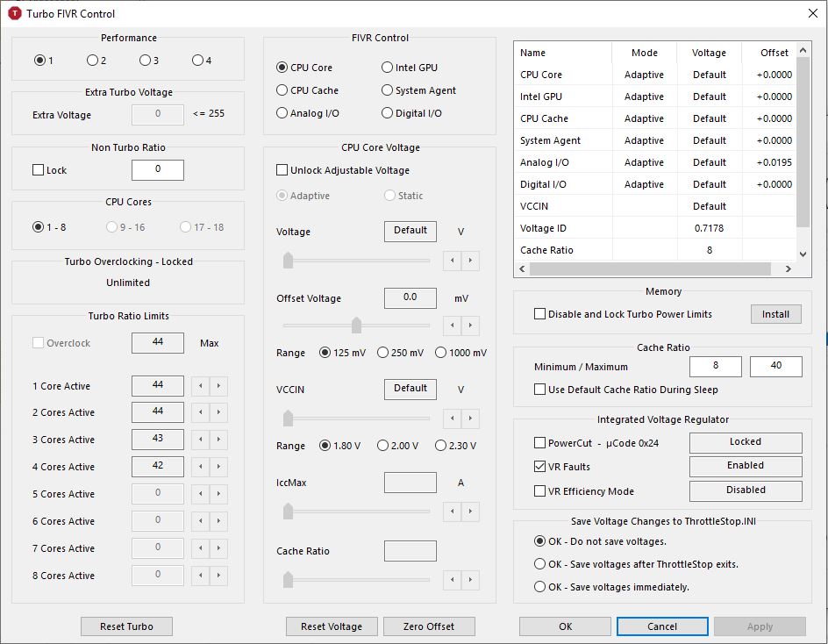Increase VCCIN with right arrow
Viewport: 828px width, 644px height.
[x=470, y=419]
